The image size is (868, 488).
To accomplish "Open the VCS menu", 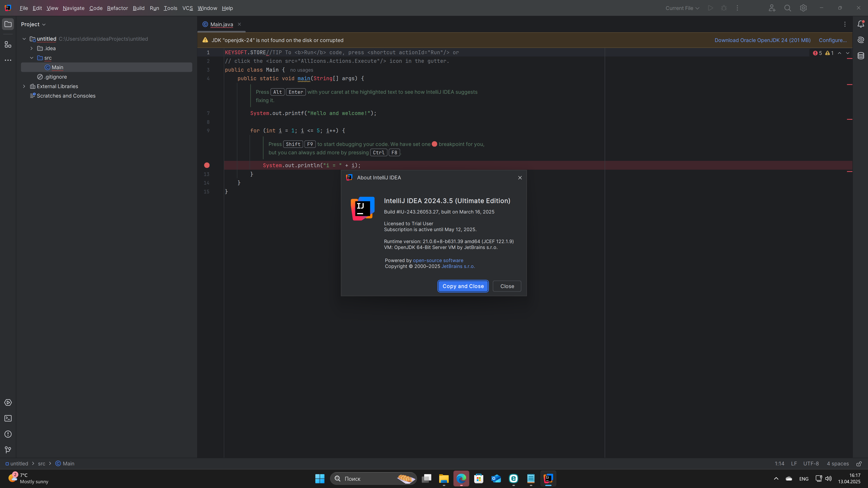I will click(187, 8).
